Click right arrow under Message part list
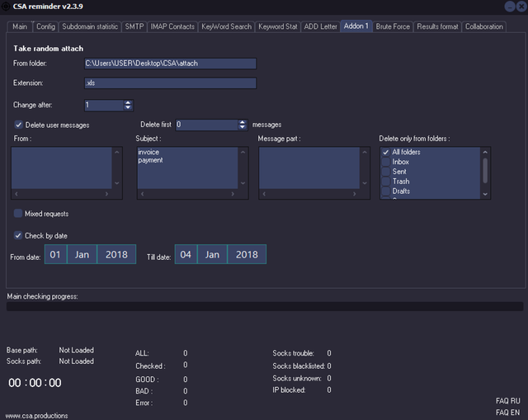 (x=354, y=194)
